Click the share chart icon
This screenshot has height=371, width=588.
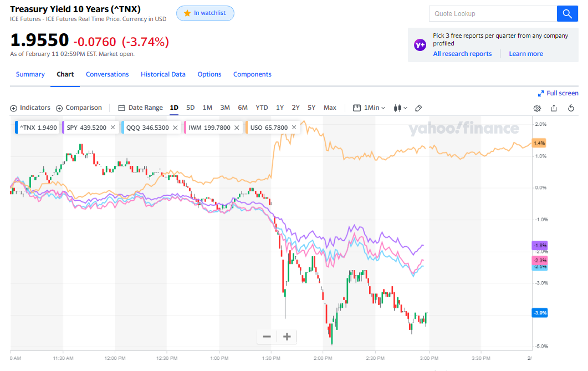coord(554,108)
